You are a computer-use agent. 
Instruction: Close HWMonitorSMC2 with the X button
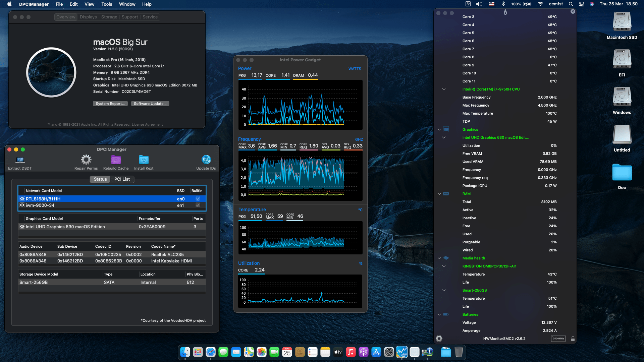click(573, 11)
